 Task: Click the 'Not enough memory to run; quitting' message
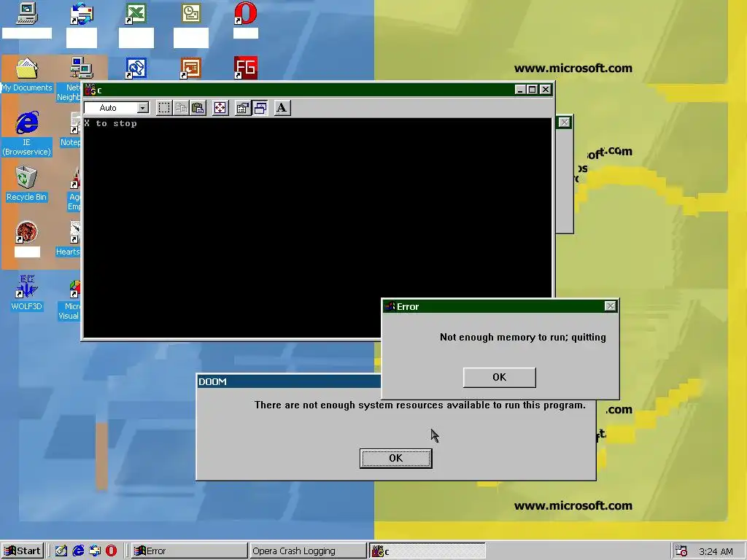coord(522,337)
